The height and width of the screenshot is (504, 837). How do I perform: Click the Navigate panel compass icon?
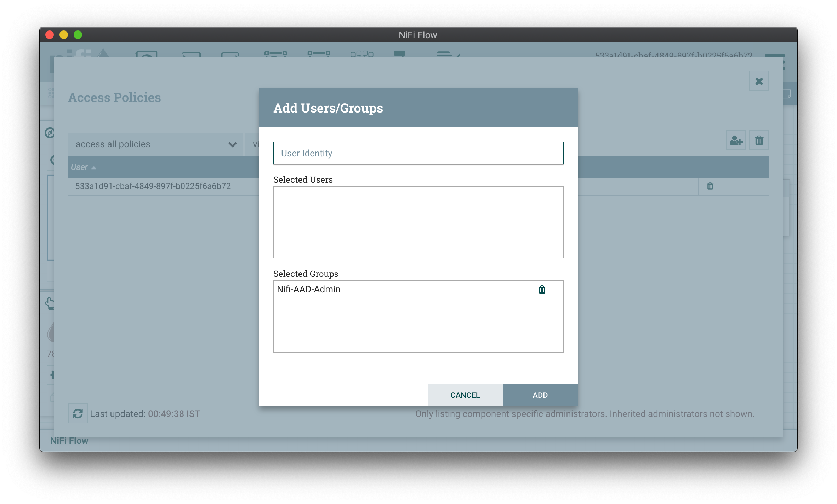50,133
